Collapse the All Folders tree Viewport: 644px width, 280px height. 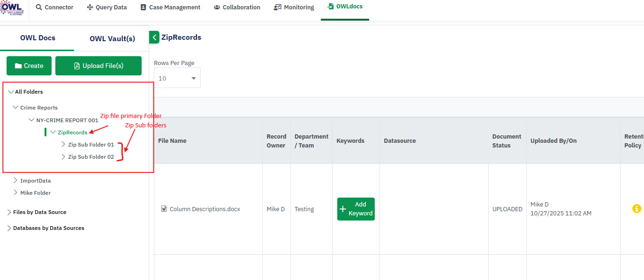pos(11,92)
